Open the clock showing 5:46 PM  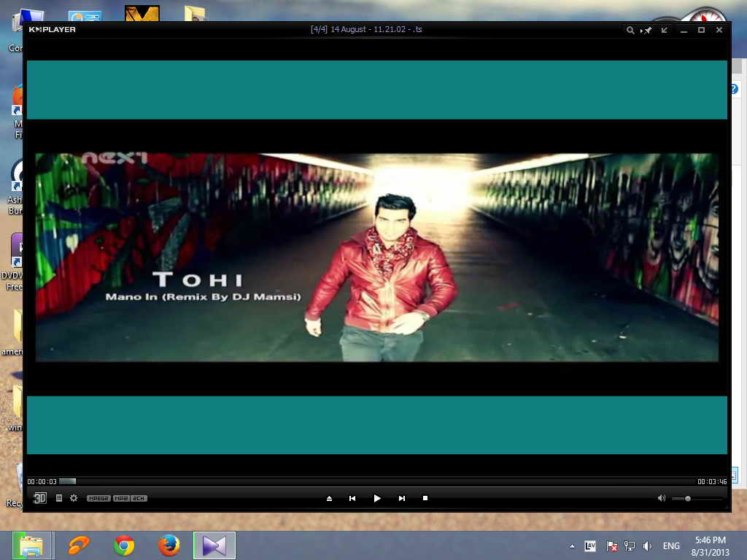[x=711, y=546]
